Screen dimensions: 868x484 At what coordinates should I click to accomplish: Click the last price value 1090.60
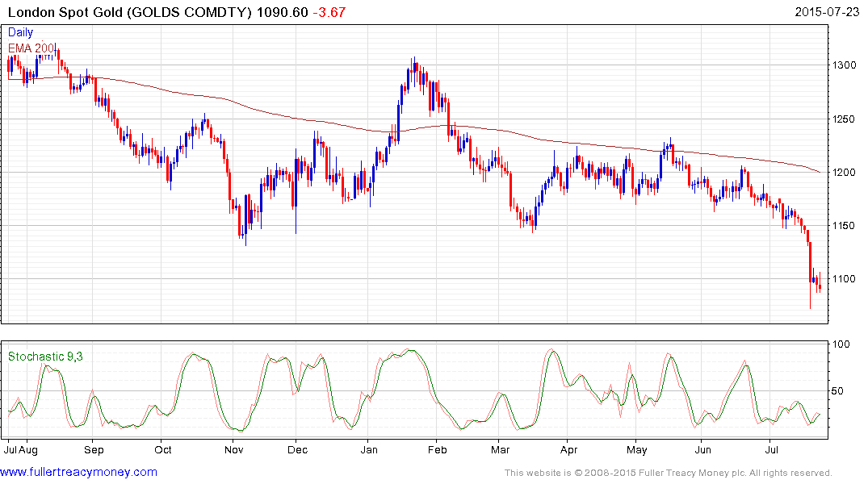tap(283, 12)
